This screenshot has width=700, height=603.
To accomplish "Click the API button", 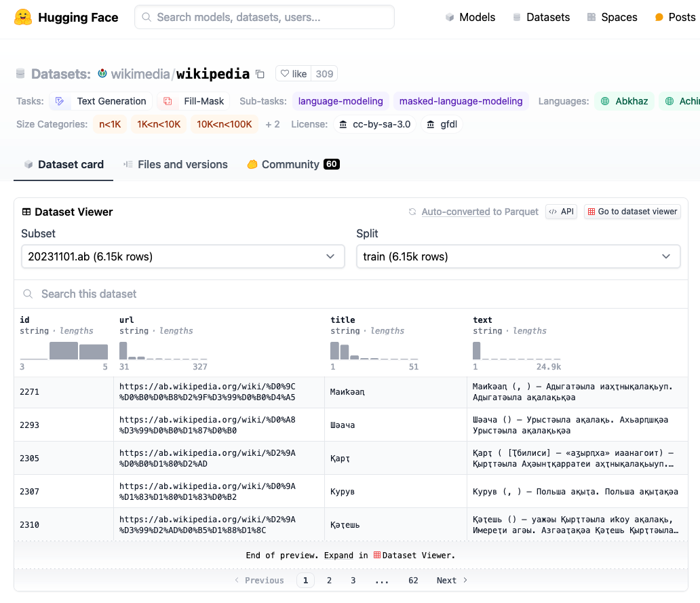I will click(x=562, y=212).
